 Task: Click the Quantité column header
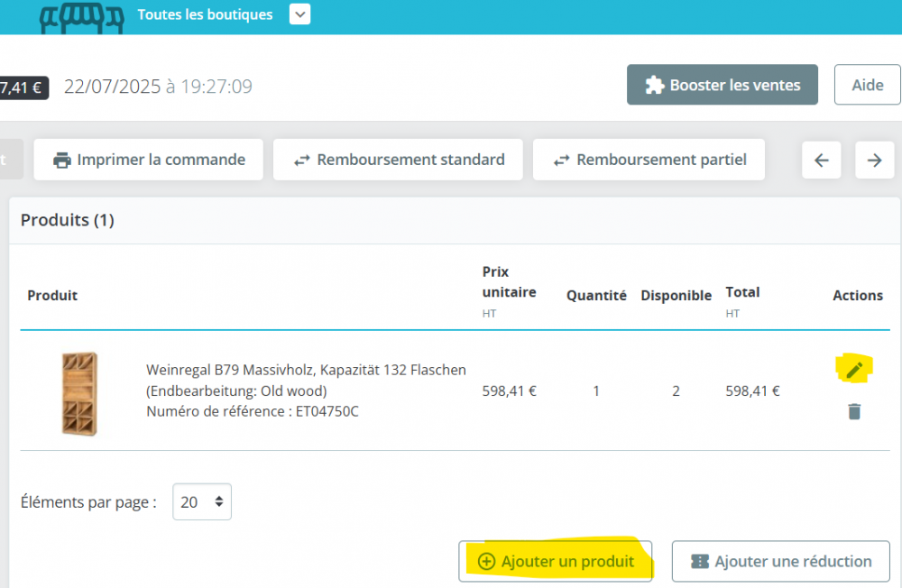596,295
